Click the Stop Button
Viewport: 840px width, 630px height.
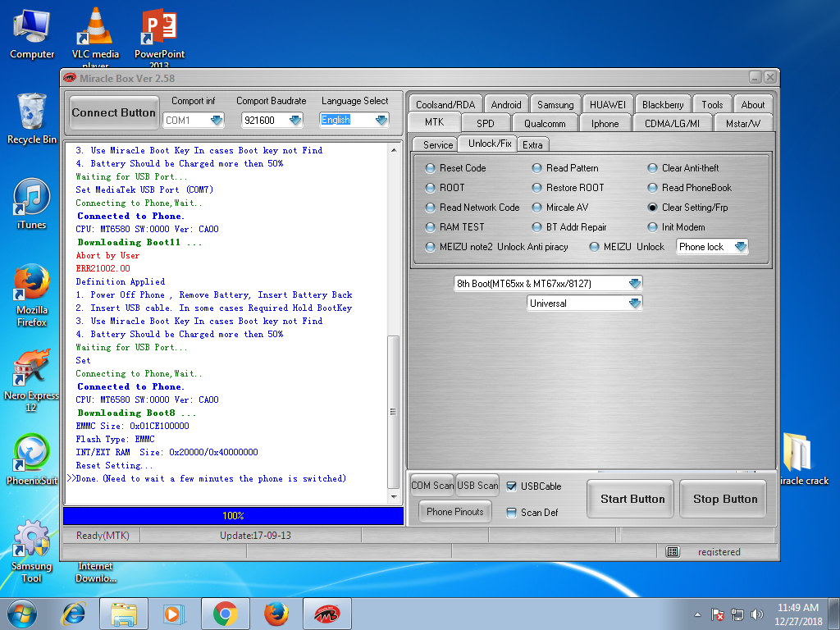tap(725, 499)
